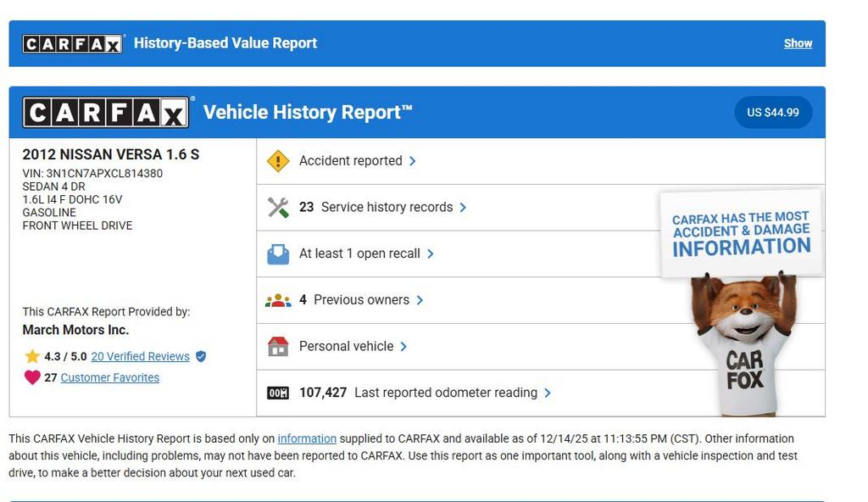This screenshot has height=502, width=868.
Task: Open the Customer Favorites link
Action: click(109, 377)
